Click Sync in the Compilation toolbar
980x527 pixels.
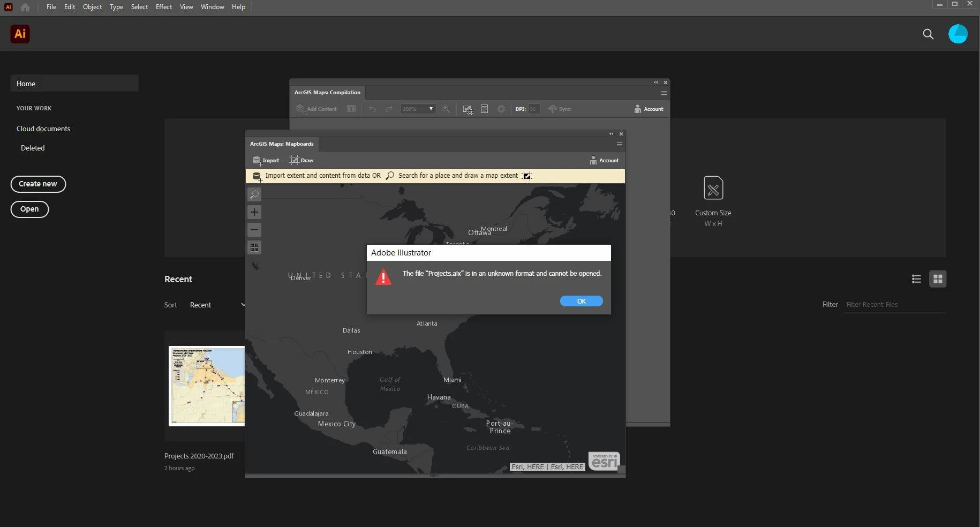560,109
